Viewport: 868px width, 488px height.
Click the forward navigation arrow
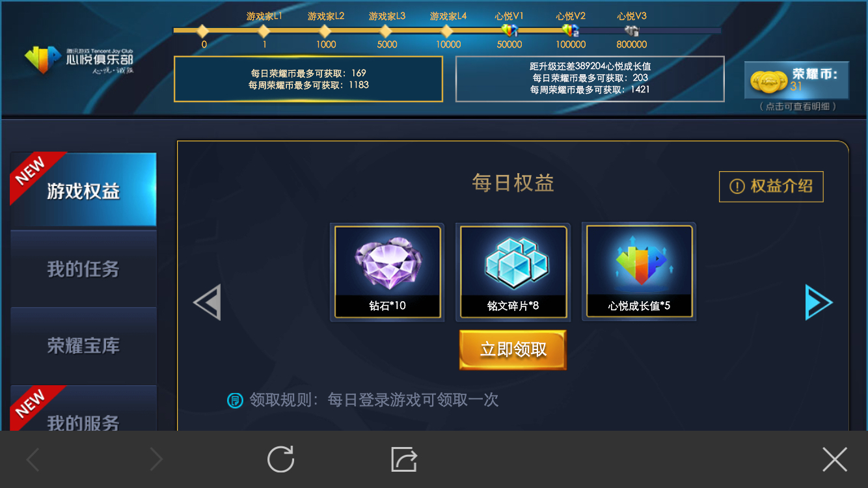click(x=156, y=460)
